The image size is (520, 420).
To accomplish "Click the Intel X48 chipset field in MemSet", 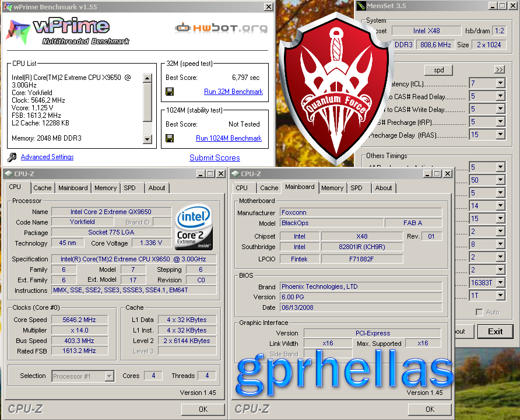I will [427, 31].
